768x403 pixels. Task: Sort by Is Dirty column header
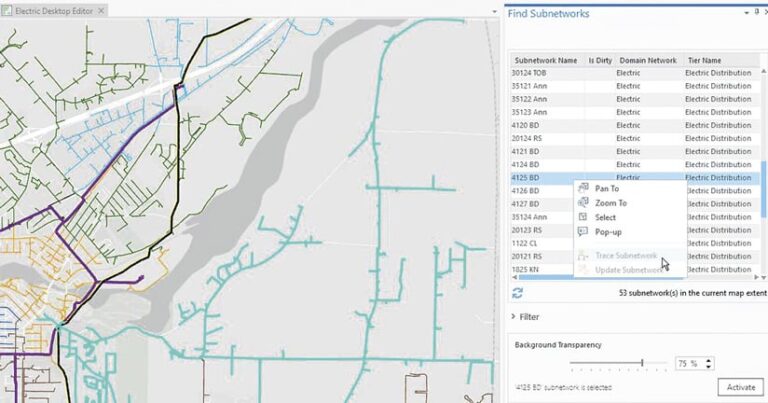[x=600, y=60]
